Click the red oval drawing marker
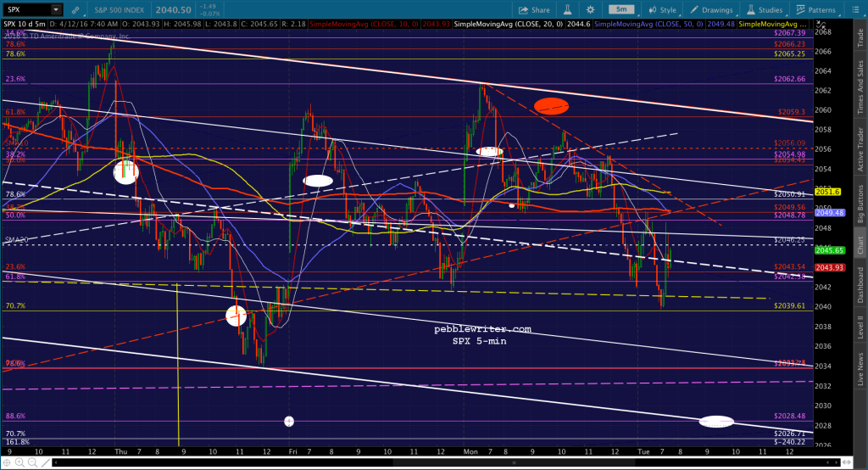Image resolution: width=868 pixels, height=470 pixels. [x=551, y=106]
